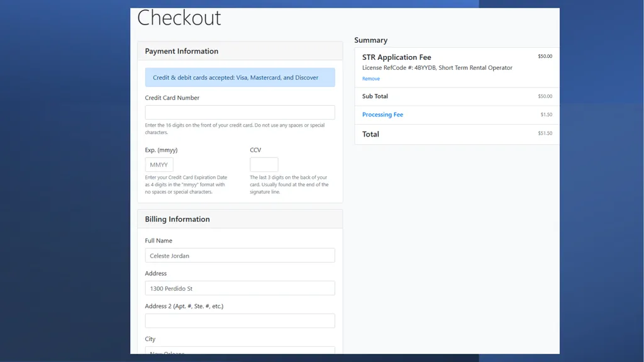Click the accepted cards notice banner
The height and width of the screenshot is (362, 644).
(240, 77)
